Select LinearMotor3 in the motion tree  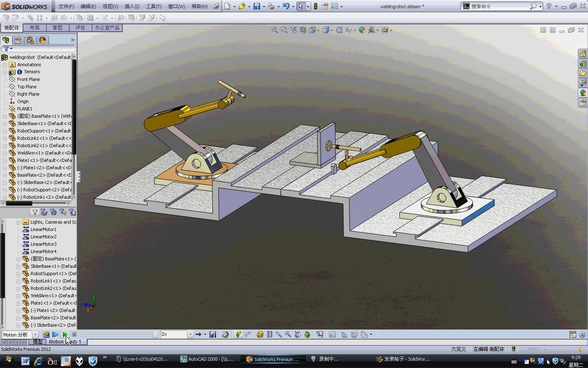pyautogui.click(x=43, y=244)
